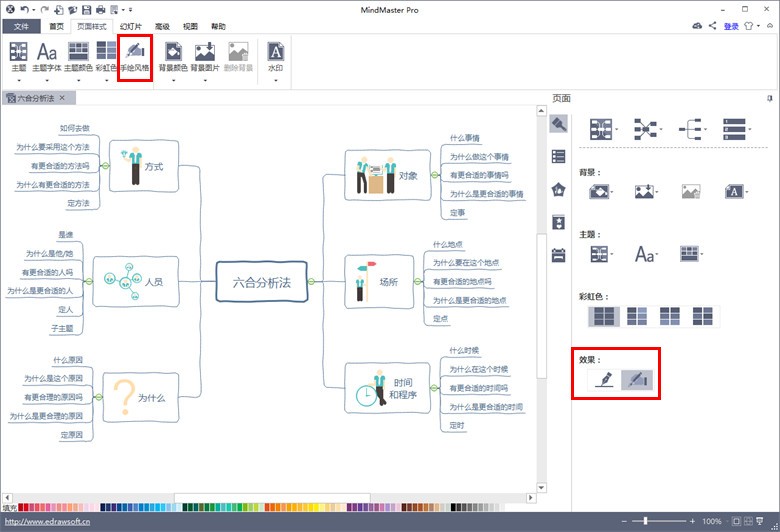Expand the 主题 dropdown arrow in ribbon

(x=18, y=81)
